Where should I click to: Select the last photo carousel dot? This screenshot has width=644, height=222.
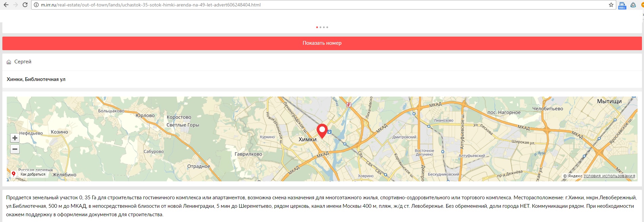point(327,27)
